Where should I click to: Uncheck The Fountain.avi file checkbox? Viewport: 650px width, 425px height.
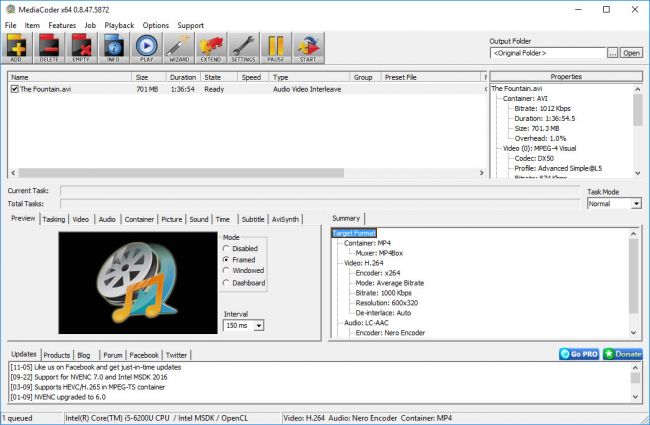pos(14,89)
